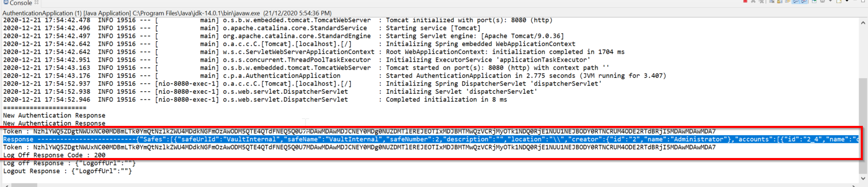Click the Open Console icon
Screen dimensions: 868x187
point(839,2)
